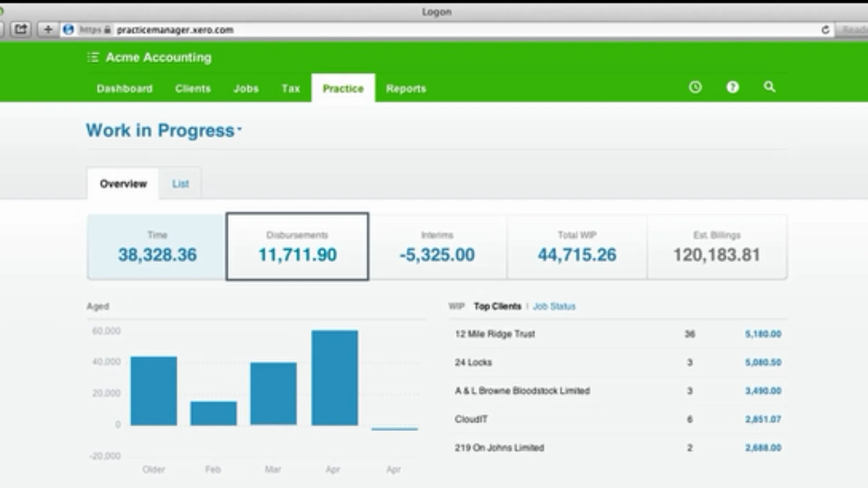Open client 12 Mile Ridge Trust

[495, 334]
